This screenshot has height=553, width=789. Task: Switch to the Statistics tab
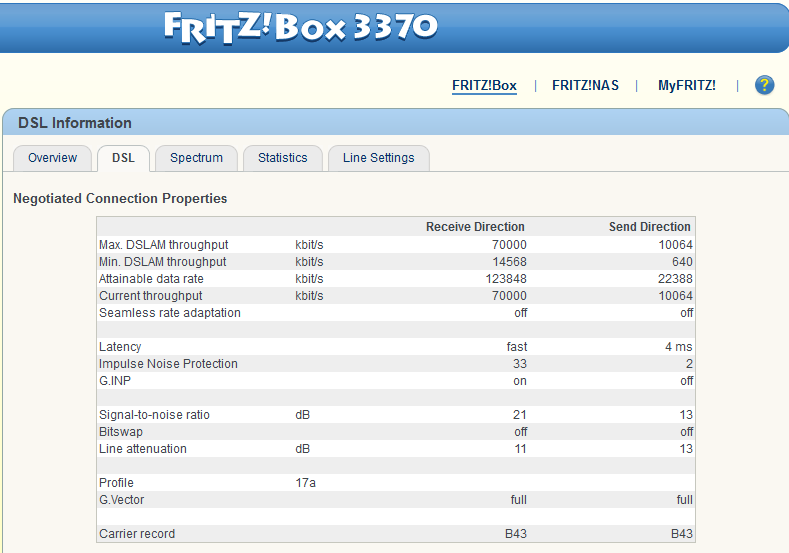click(282, 158)
